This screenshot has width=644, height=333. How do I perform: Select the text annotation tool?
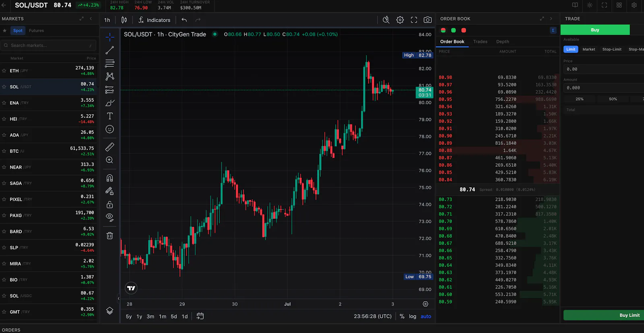(x=110, y=116)
